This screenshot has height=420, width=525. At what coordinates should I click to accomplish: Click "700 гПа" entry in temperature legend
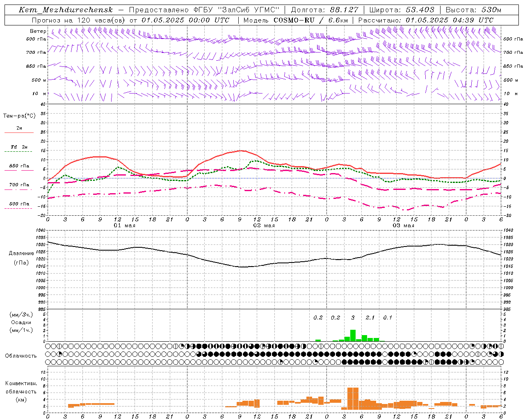(19, 185)
